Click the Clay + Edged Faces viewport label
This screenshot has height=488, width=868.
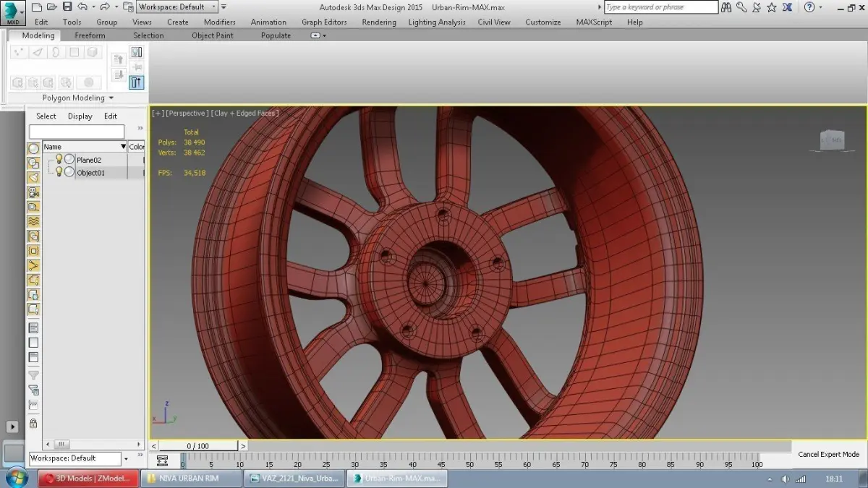tap(246, 113)
